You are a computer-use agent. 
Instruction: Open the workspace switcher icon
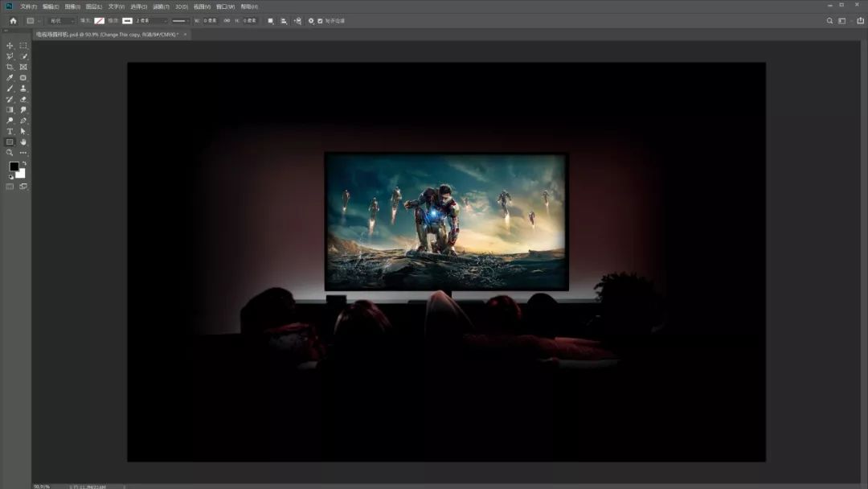coord(842,20)
